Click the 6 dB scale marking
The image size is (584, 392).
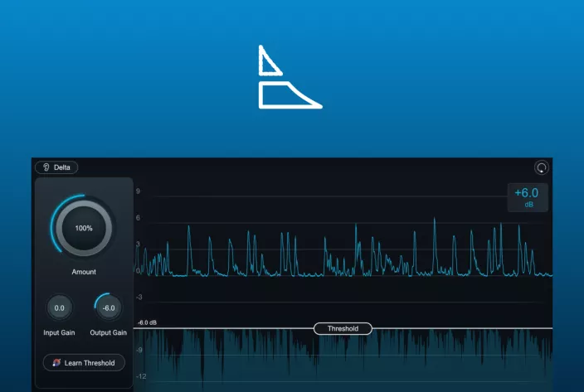coord(138,218)
